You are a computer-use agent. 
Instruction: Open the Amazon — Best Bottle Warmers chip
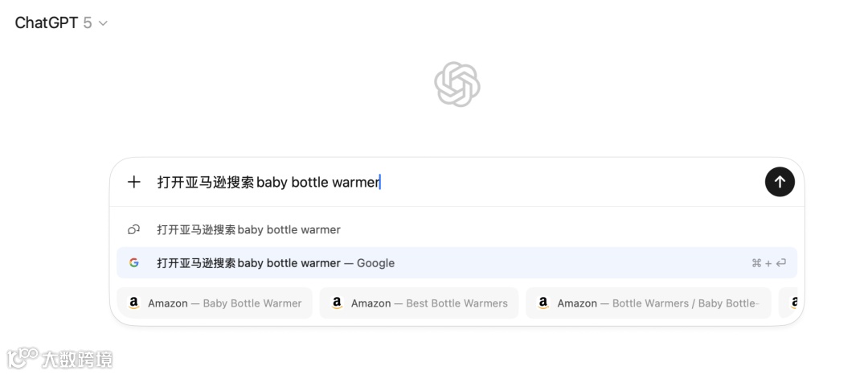tap(420, 303)
